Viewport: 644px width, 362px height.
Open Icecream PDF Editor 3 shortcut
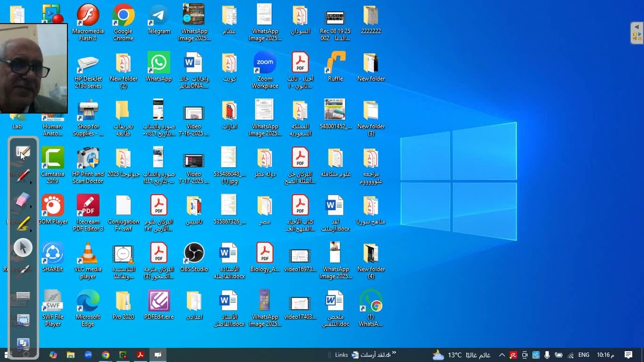[88, 214]
